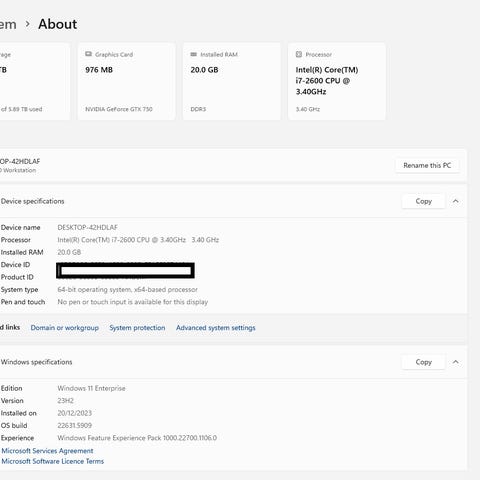Click the About page heading
This screenshot has width=480, height=480.
pos(58,24)
